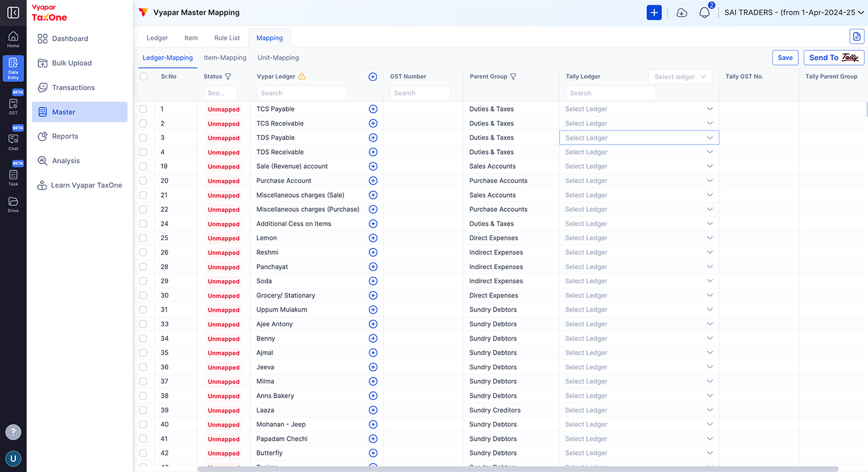
Task: Collapse the sidebar with the top-left toggle icon
Action: click(13, 12)
